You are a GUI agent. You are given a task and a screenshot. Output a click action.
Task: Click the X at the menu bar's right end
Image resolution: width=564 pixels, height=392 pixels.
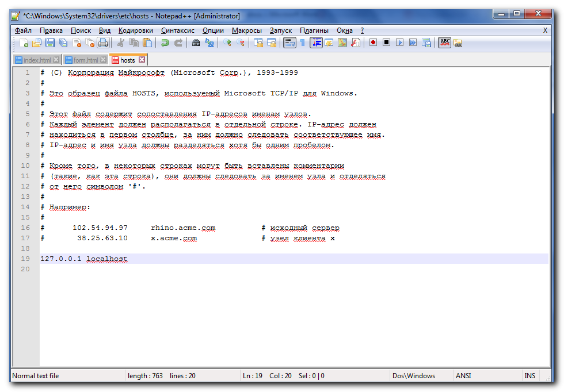(x=546, y=30)
